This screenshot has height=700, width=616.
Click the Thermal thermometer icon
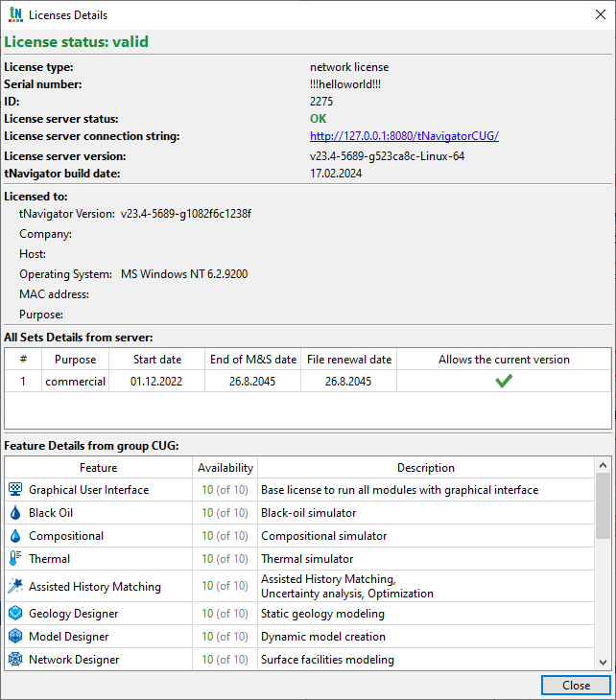click(x=15, y=558)
